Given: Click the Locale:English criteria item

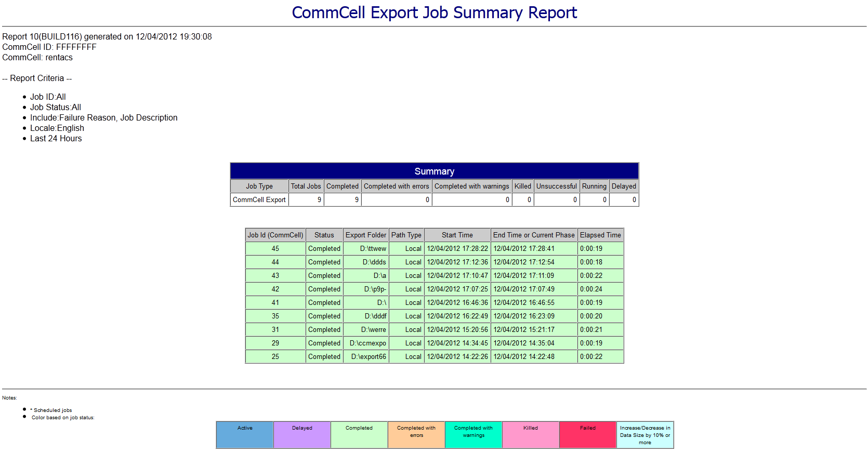Looking at the screenshot, I should click(x=57, y=128).
